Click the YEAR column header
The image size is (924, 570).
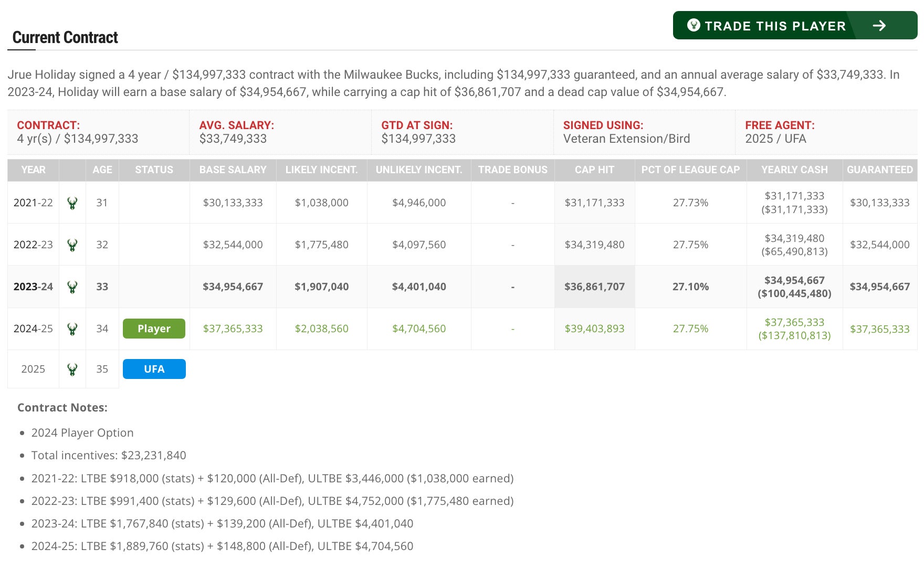(33, 170)
